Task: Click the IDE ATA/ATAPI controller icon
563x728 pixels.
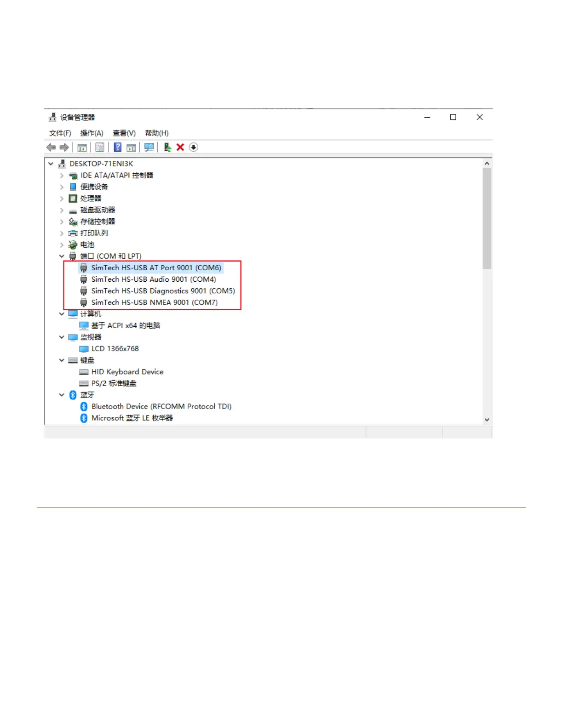Action: [73, 176]
